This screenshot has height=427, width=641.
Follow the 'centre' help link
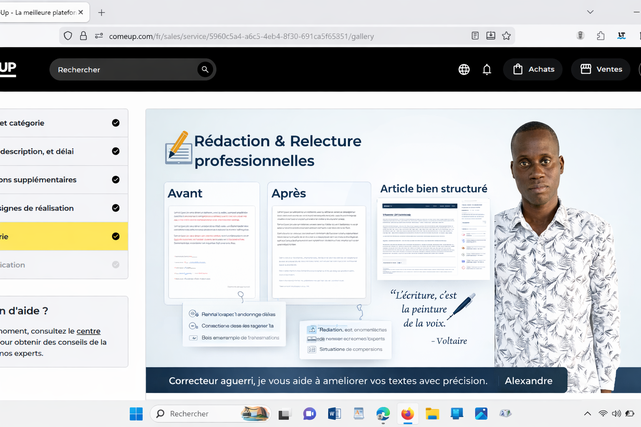[x=88, y=331]
